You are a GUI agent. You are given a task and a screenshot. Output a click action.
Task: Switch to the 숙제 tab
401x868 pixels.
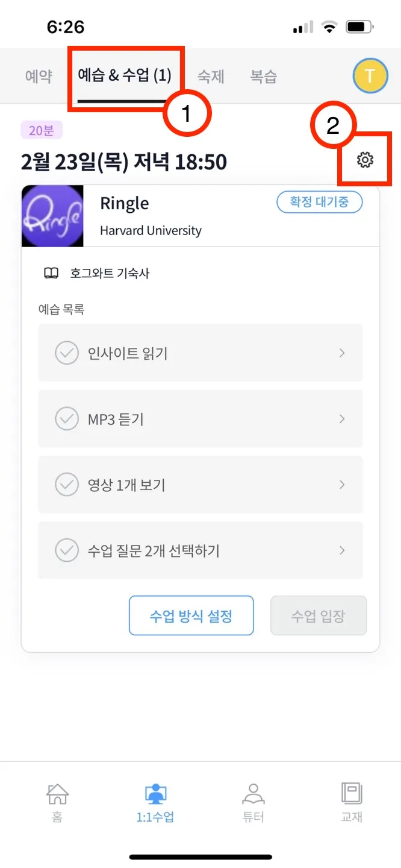pos(211,77)
